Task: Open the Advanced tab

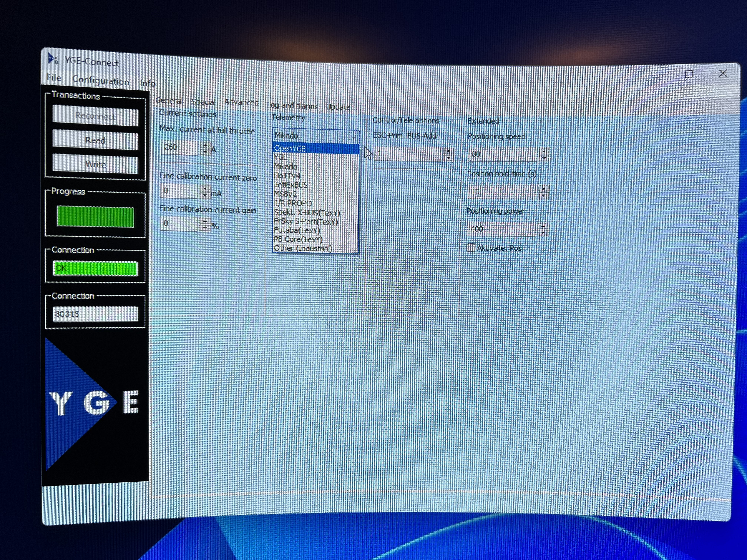Action: tap(241, 102)
